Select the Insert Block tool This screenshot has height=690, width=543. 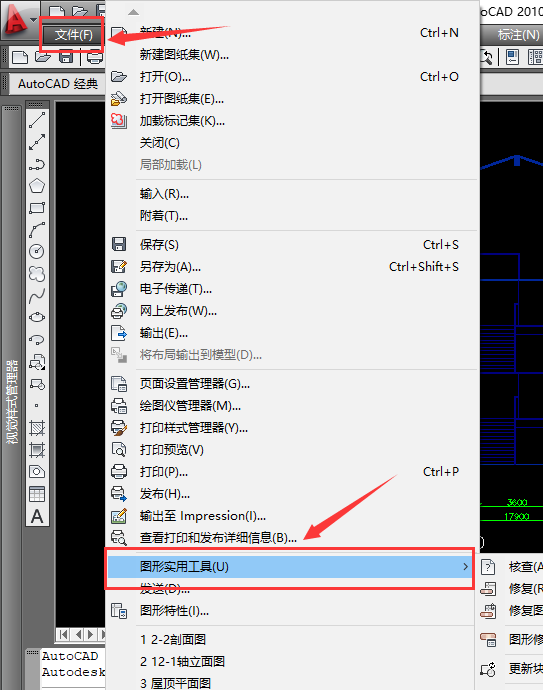click(x=37, y=362)
